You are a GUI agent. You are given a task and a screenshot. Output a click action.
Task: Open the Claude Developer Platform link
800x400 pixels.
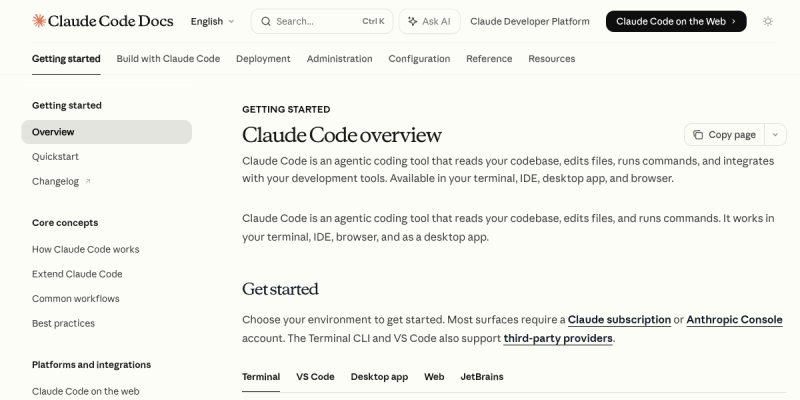point(530,21)
